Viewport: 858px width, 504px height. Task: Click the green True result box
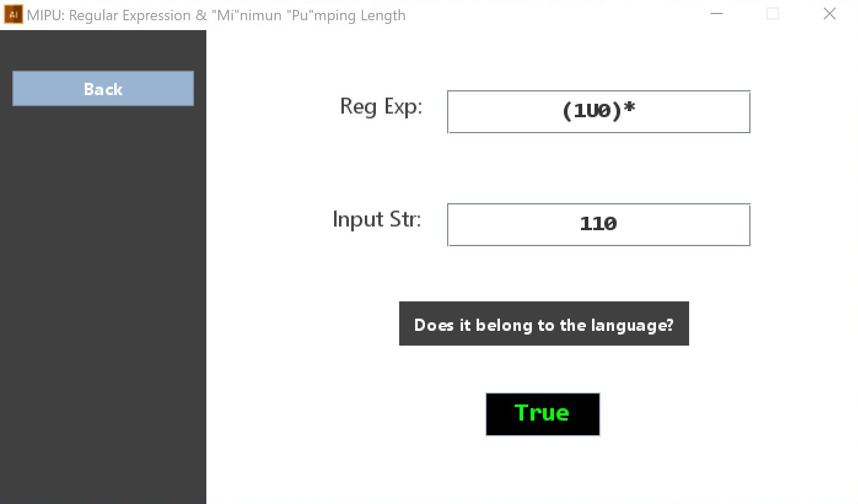(542, 414)
